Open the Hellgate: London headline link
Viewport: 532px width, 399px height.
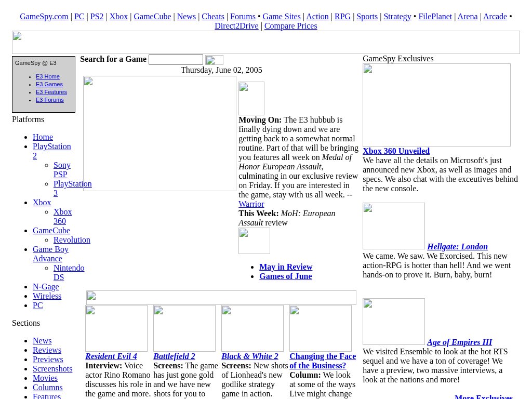[457, 247]
